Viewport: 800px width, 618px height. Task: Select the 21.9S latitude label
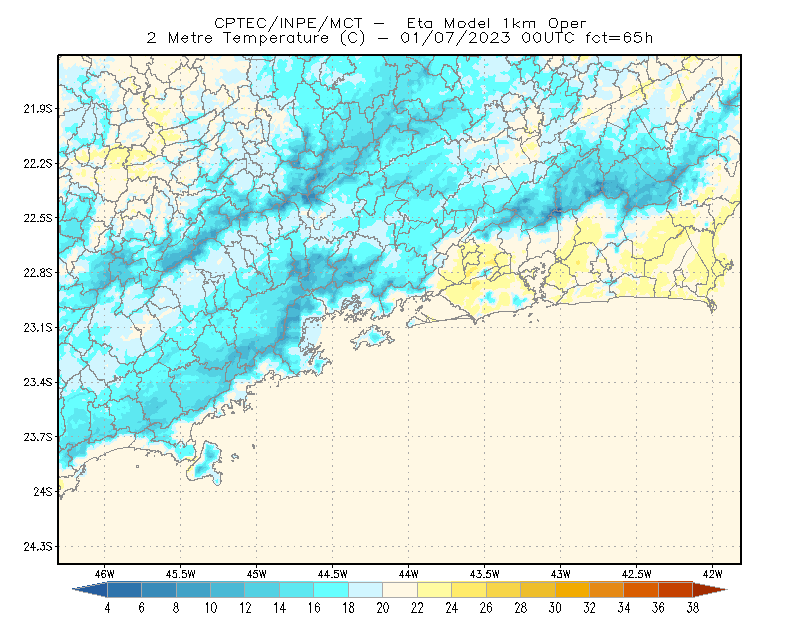[x=38, y=109]
